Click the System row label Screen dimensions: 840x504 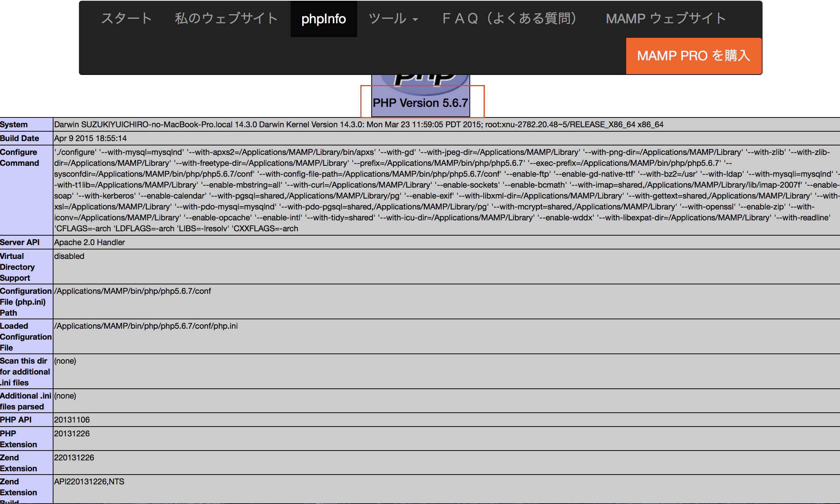pos(14,124)
